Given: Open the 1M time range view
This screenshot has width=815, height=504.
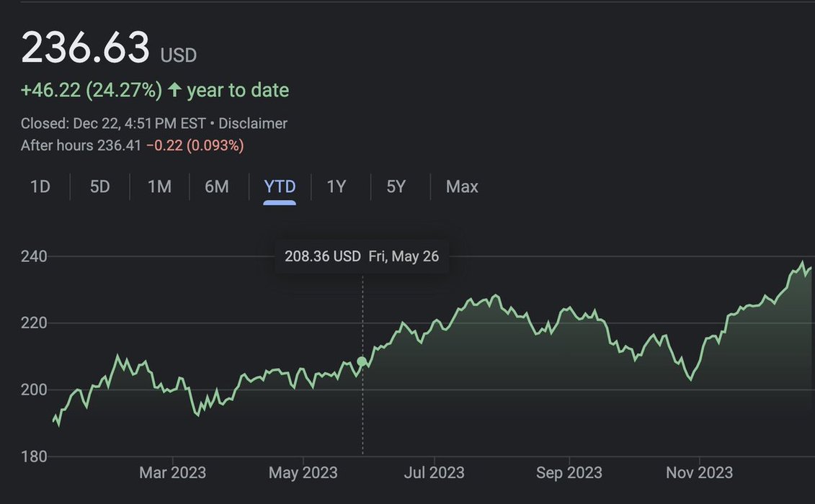Looking at the screenshot, I should click(x=159, y=186).
